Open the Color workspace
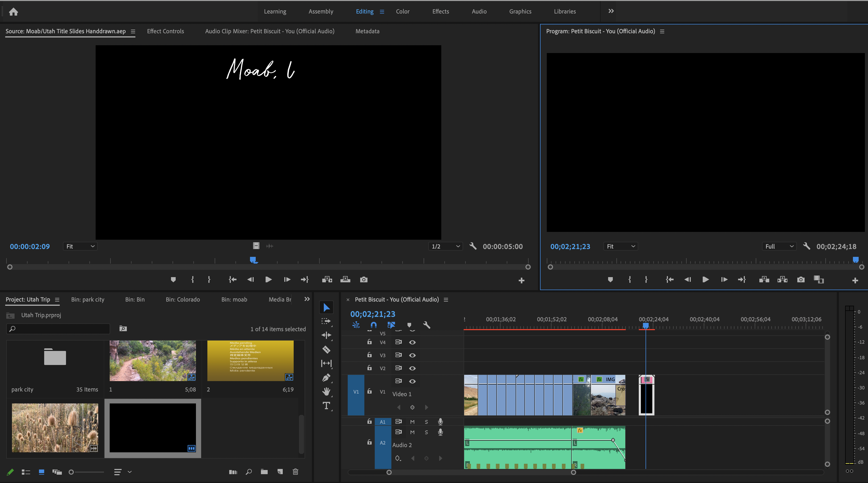Image resolution: width=868 pixels, height=483 pixels. pyautogui.click(x=403, y=11)
